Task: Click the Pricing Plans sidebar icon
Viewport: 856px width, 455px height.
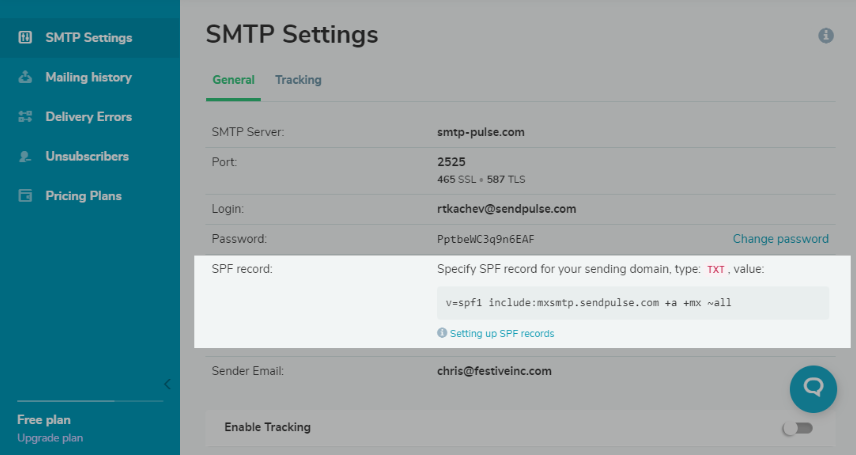Action: pos(25,196)
